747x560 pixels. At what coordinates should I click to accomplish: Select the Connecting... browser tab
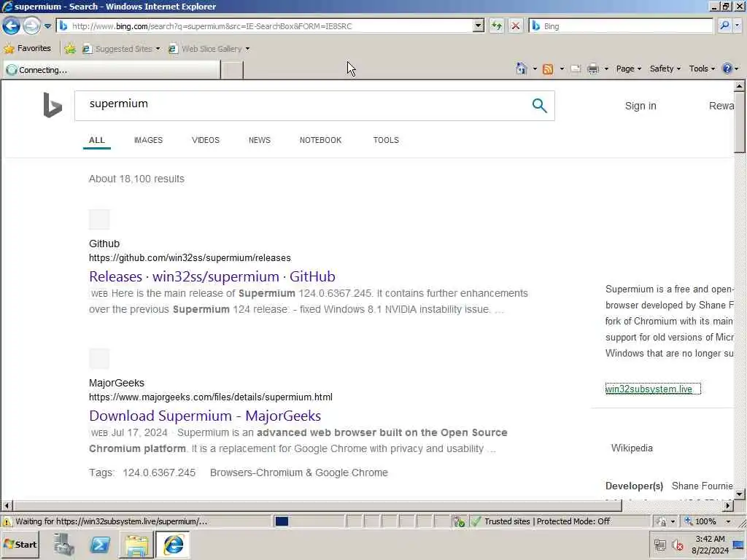(x=112, y=69)
